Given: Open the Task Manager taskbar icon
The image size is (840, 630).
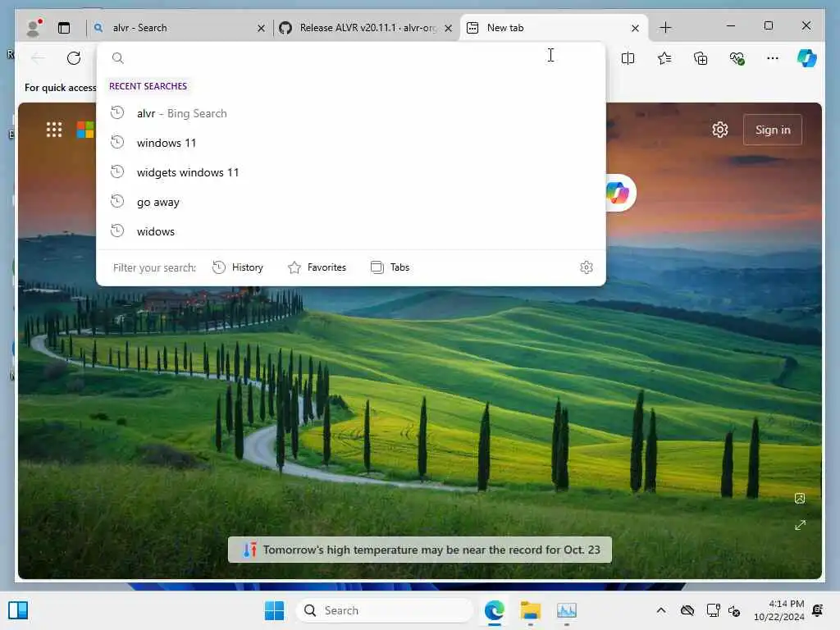Looking at the screenshot, I should [566, 610].
